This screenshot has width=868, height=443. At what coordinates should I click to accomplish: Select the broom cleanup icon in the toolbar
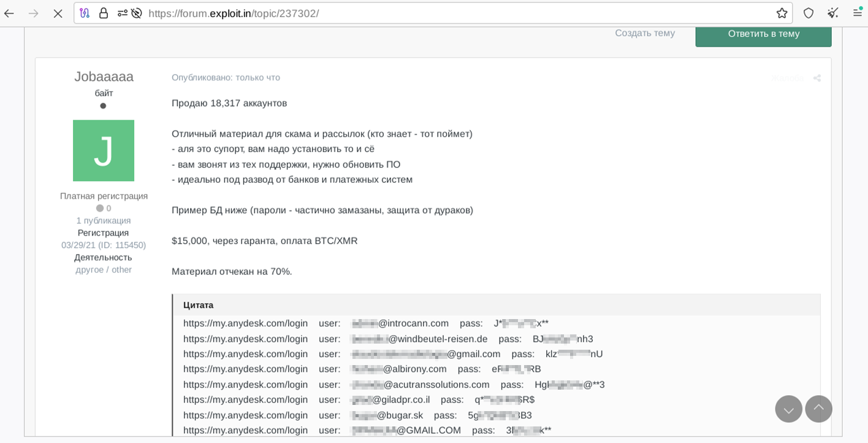point(832,12)
